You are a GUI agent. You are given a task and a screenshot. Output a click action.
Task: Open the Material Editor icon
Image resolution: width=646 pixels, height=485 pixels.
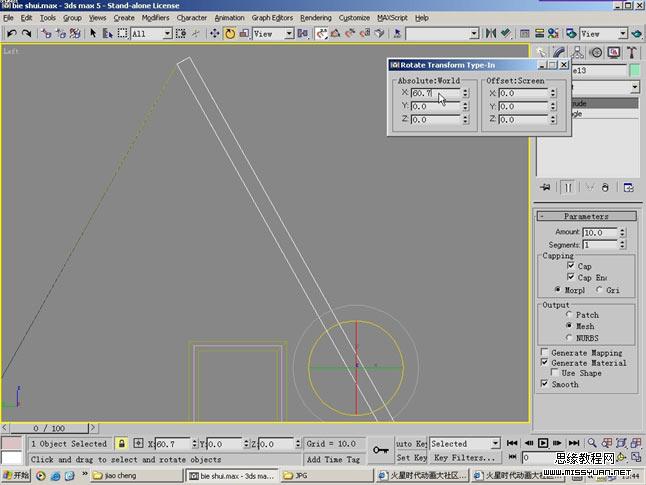[x=553, y=33]
